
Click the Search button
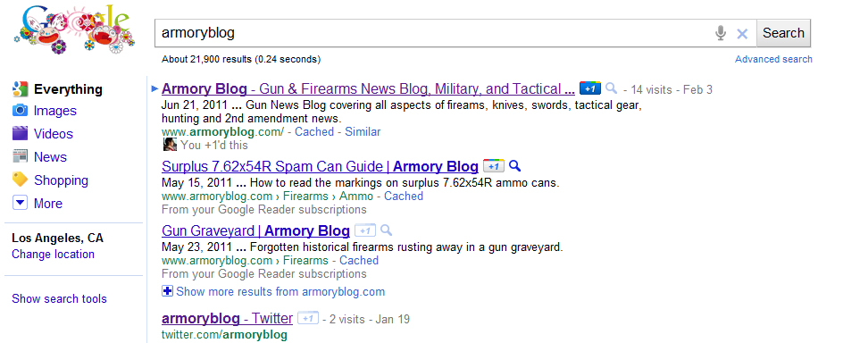783,33
